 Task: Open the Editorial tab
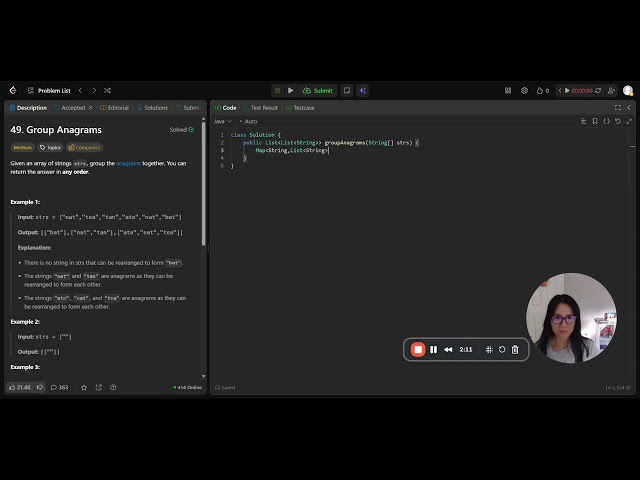tap(114, 108)
